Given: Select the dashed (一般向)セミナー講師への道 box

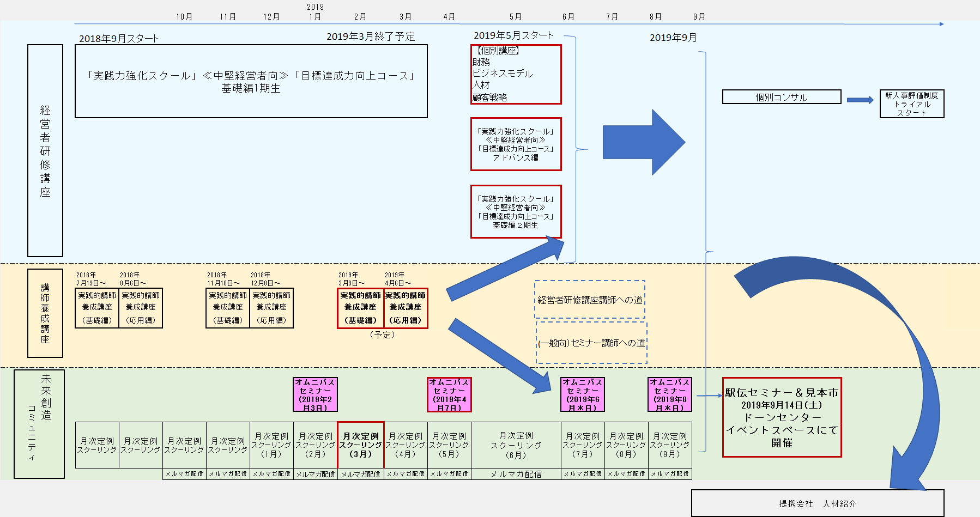Looking at the screenshot, I should pyautogui.click(x=591, y=343).
